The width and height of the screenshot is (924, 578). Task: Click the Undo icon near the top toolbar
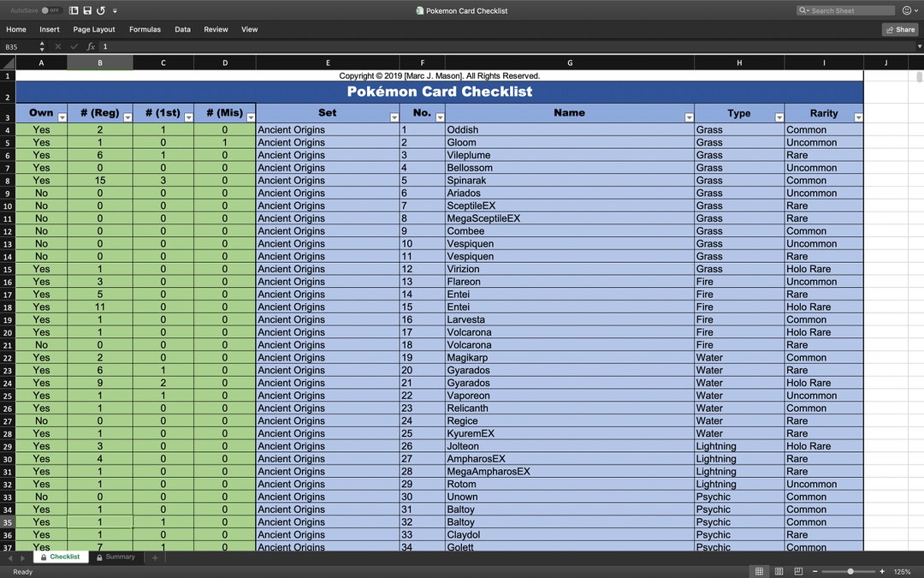(x=102, y=10)
